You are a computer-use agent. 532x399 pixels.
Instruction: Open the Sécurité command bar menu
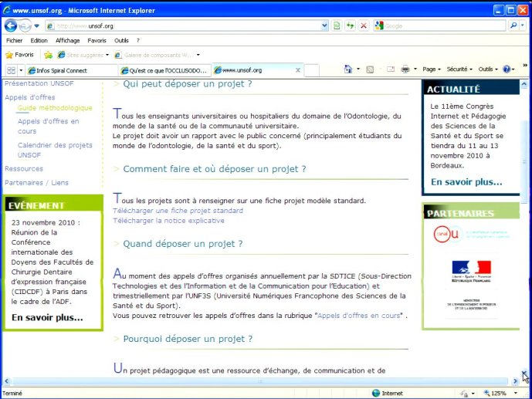click(x=459, y=69)
